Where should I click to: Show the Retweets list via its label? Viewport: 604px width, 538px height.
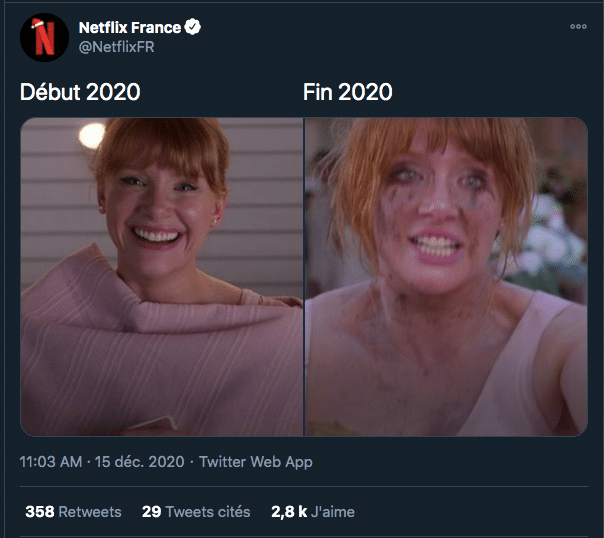(90, 512)
